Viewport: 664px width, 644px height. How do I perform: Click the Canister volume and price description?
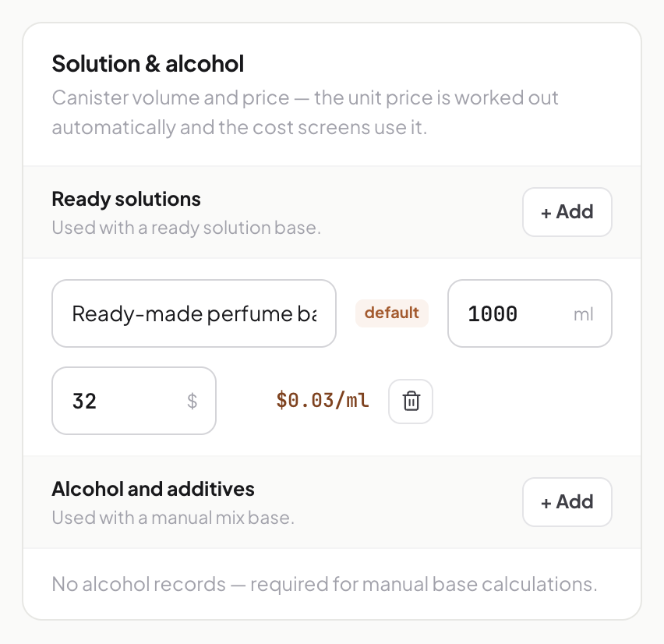[305, 112]
